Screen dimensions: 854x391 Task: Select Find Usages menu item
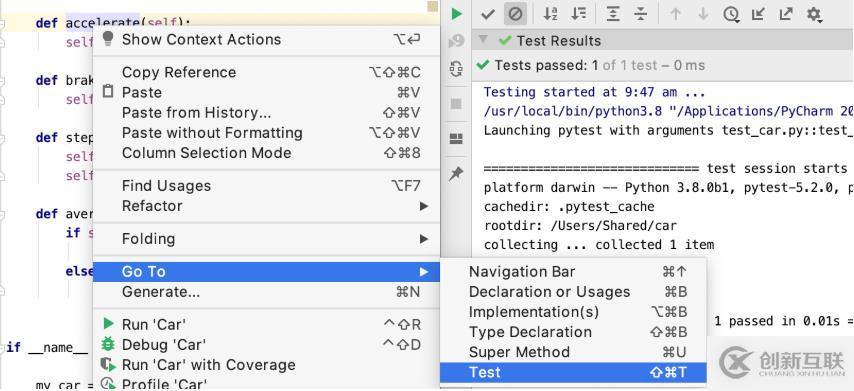click(x=266, y=186)
